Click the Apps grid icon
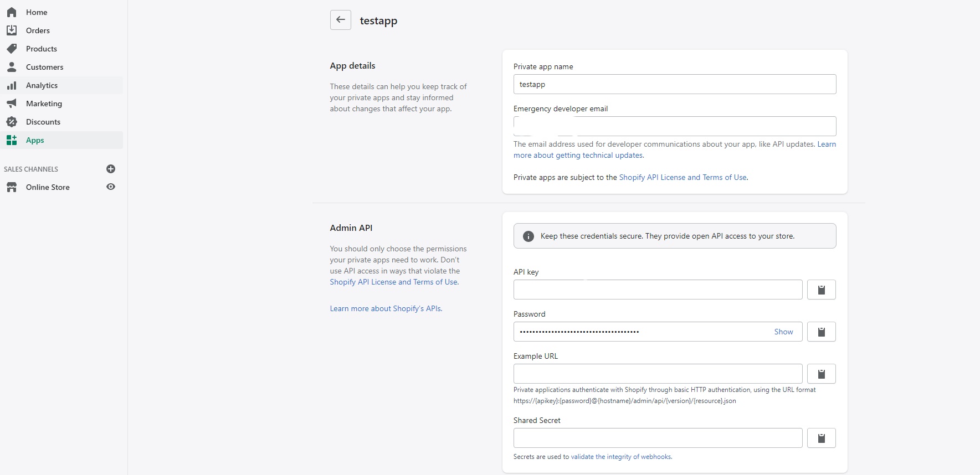This screenshot has height=475, width=980. point(12,140)
